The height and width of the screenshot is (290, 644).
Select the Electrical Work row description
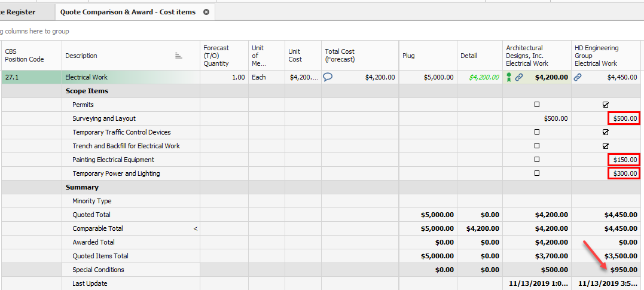click(x=85, y=77)
